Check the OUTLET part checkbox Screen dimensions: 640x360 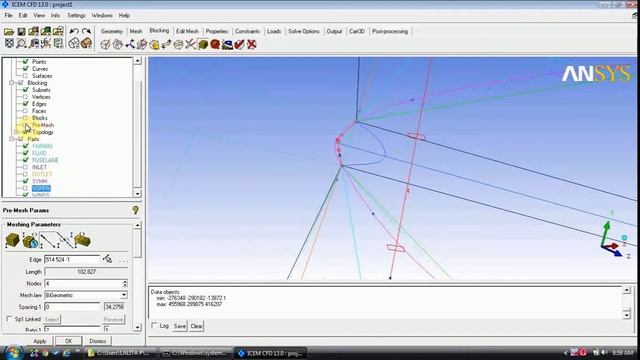point(26,174)
